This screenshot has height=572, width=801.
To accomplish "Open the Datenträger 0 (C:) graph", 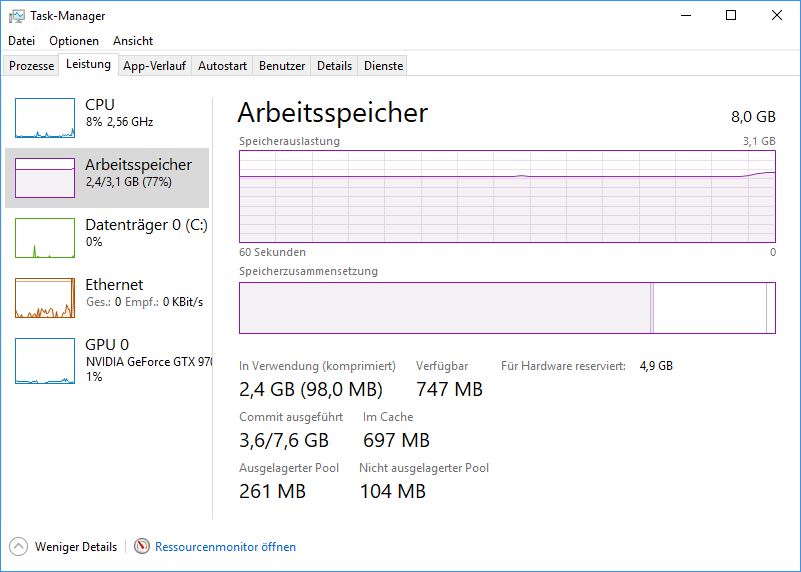I will tap(45, 238).
